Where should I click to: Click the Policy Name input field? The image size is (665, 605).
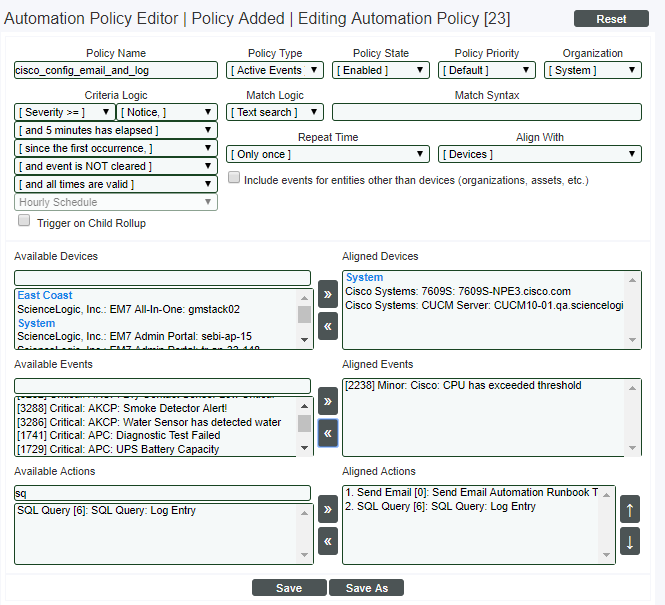[116, 70]
